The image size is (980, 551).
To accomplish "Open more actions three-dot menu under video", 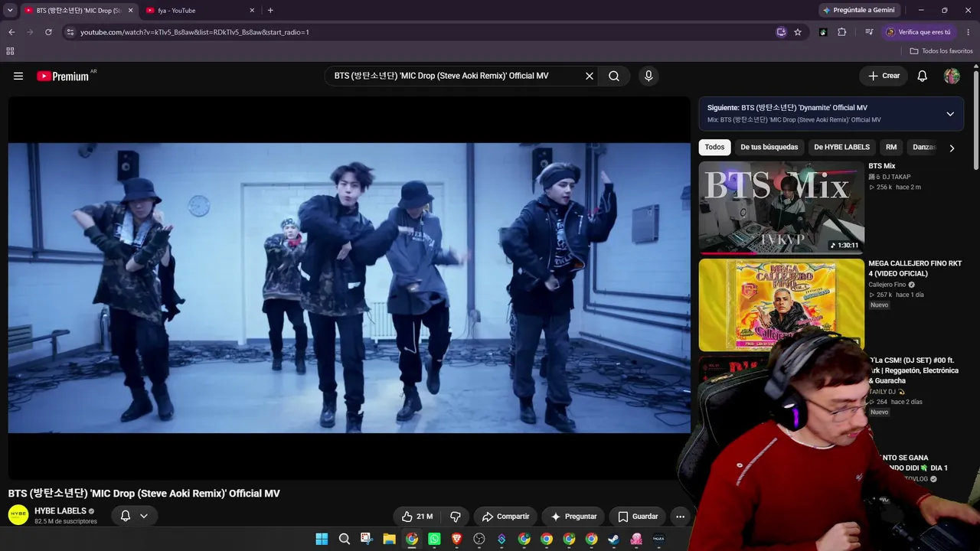I will pos(680,517).
